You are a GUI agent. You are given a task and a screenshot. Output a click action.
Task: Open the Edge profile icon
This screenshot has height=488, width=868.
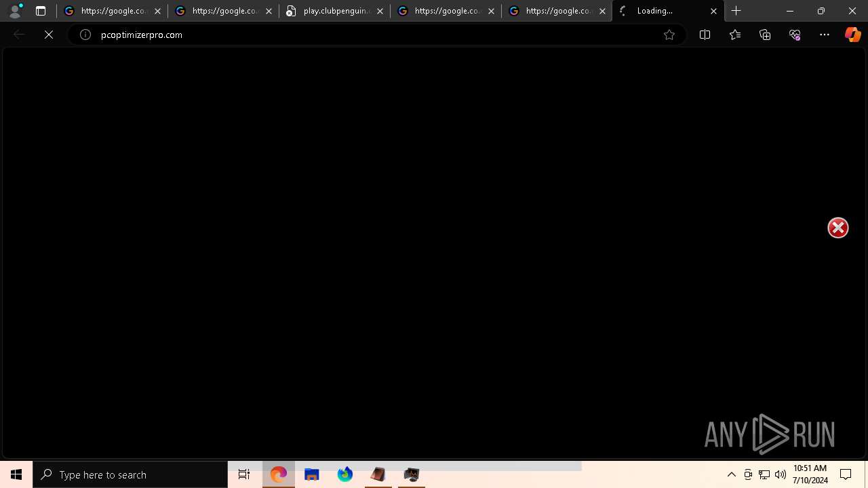(15, 11)
